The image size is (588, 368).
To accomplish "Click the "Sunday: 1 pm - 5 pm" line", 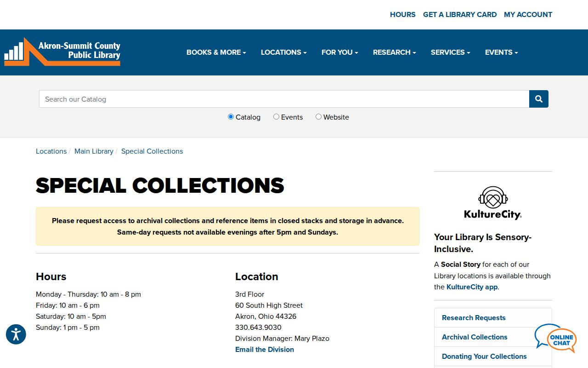I will point(68,328).
